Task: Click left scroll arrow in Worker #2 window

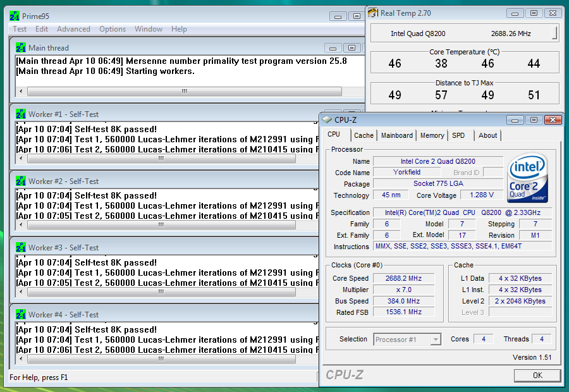Action: pos(21,225)
